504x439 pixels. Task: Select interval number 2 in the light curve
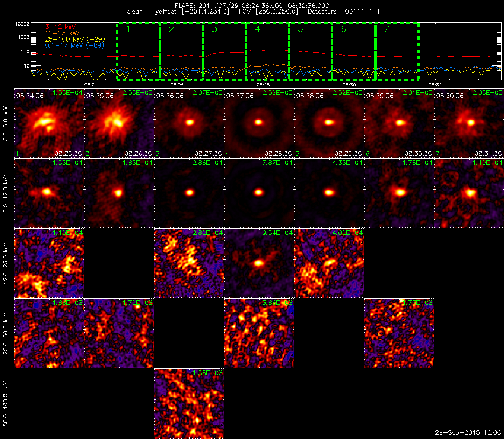pos(182,51)
